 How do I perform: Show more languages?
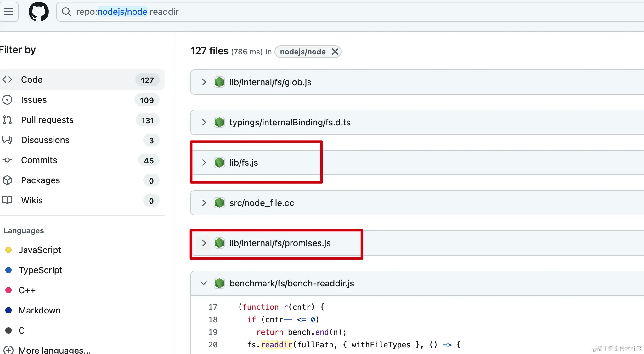click(x=54, y=350)
